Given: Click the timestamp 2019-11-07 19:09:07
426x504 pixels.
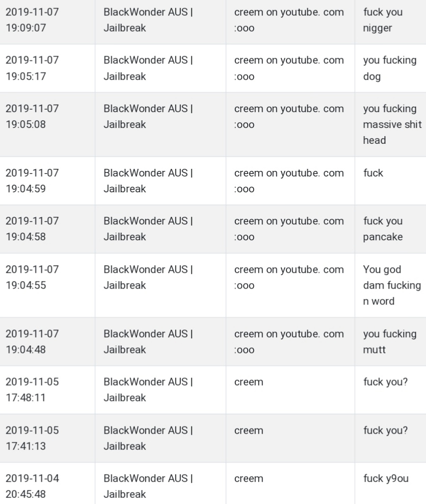Looking at the screenshot, I should [x=32, y=20].
